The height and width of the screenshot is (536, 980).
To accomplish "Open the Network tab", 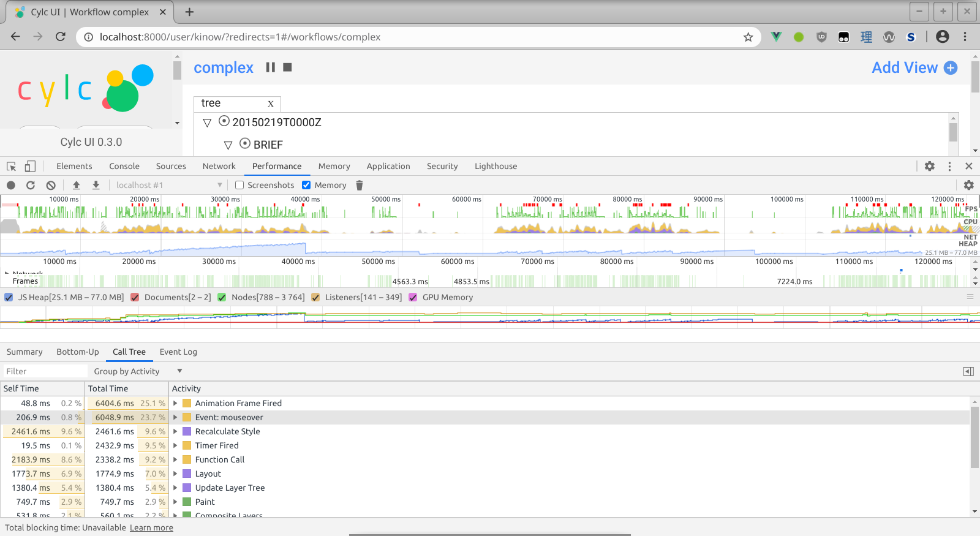I will [219, 166].
